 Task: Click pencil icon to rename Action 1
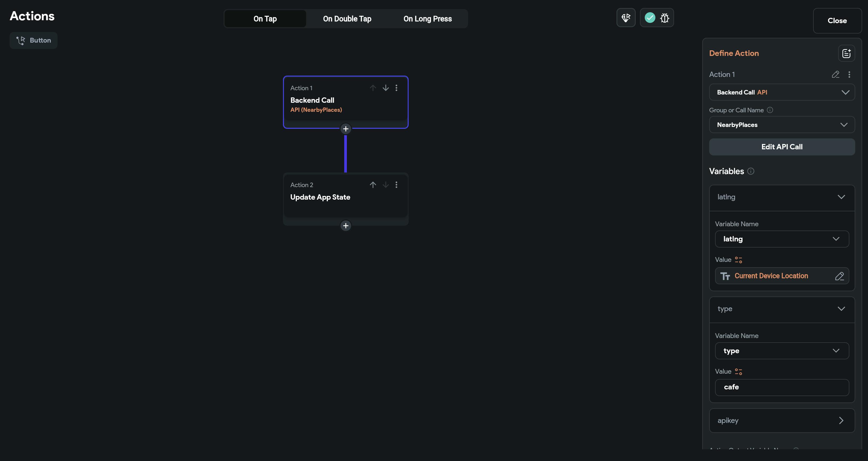835,75
